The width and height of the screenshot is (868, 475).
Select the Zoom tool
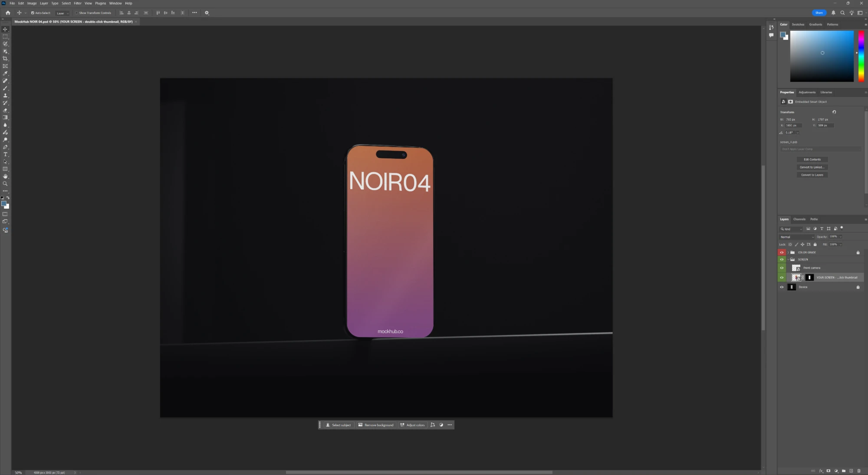click(x=5, y=184)
